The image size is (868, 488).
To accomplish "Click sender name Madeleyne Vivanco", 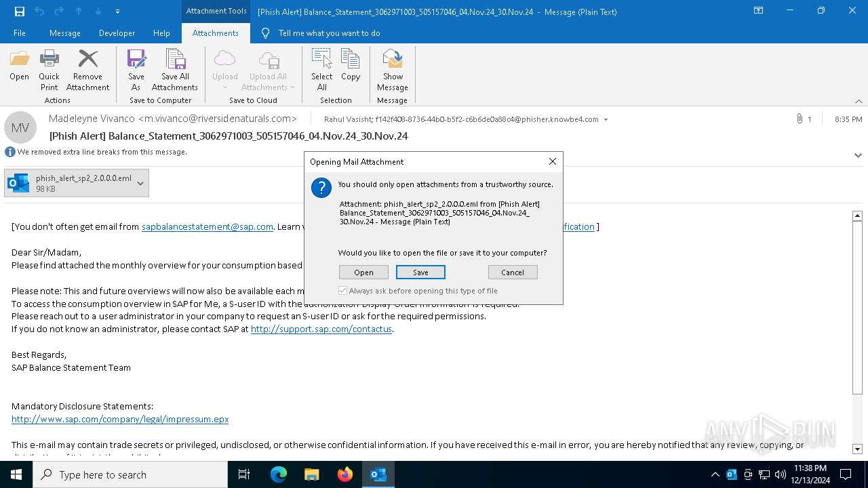I will [92, 119].
